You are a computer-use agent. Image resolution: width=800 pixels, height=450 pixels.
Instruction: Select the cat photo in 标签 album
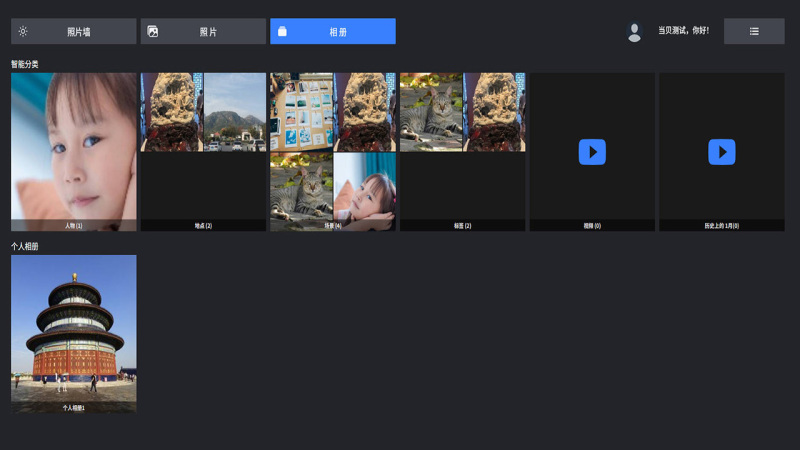pyautogui.click(x=431, y=112)
